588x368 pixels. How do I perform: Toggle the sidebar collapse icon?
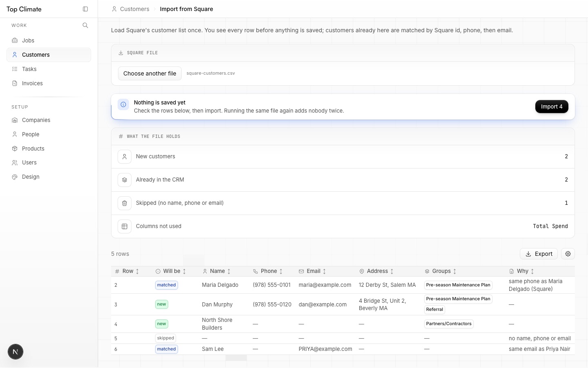(85, 9)
